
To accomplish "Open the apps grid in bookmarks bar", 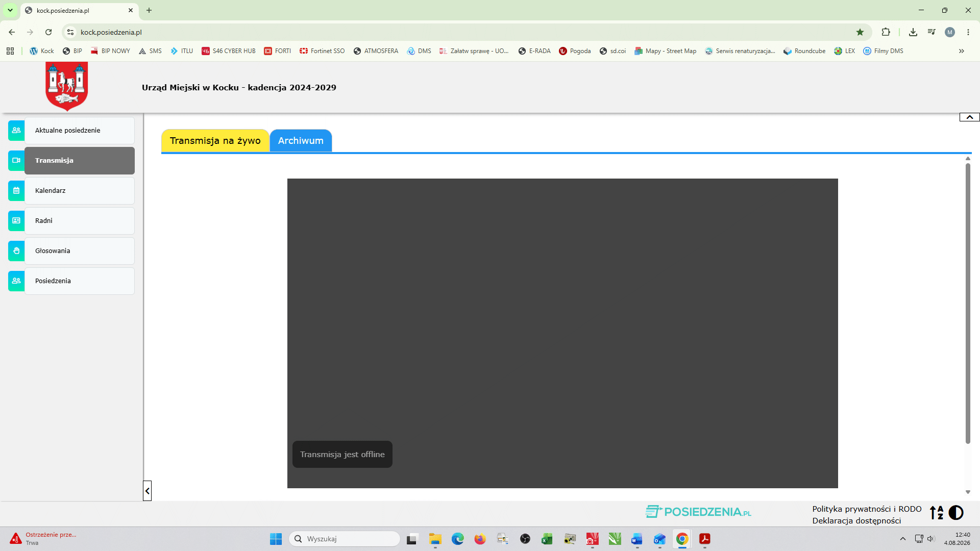I will 10,51.
